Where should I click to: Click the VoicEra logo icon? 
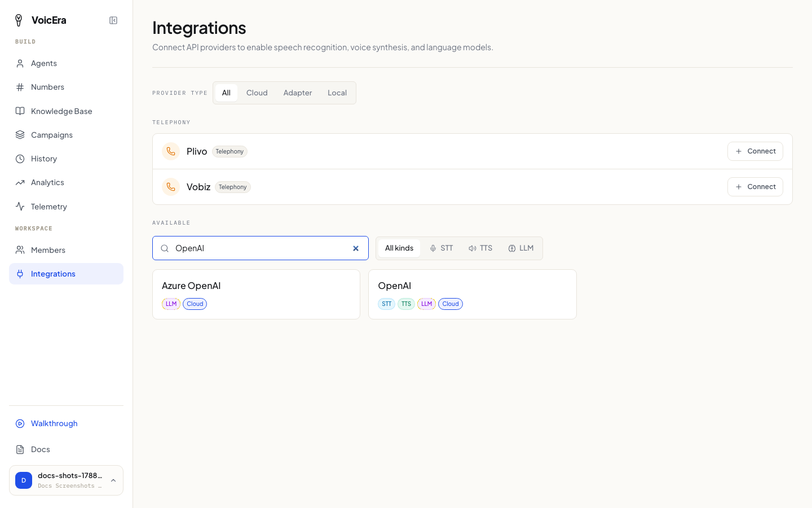pos(19,20)
